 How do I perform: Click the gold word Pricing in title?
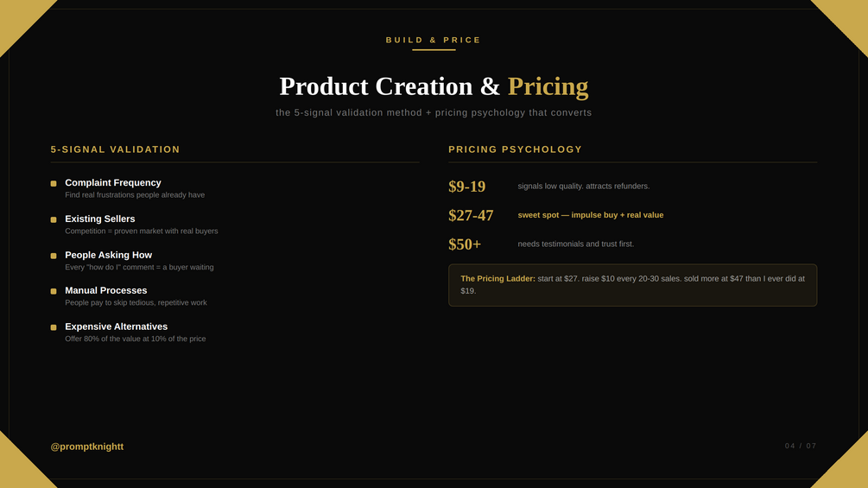pyautogui.click(x=548, y=86)
